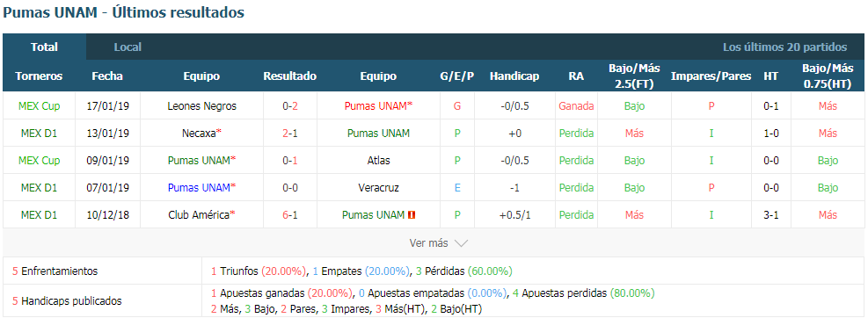The image size is (868, 318).
Task: Click the red card icon beside Pumas UNAM
Action: (x=412, y=215)
